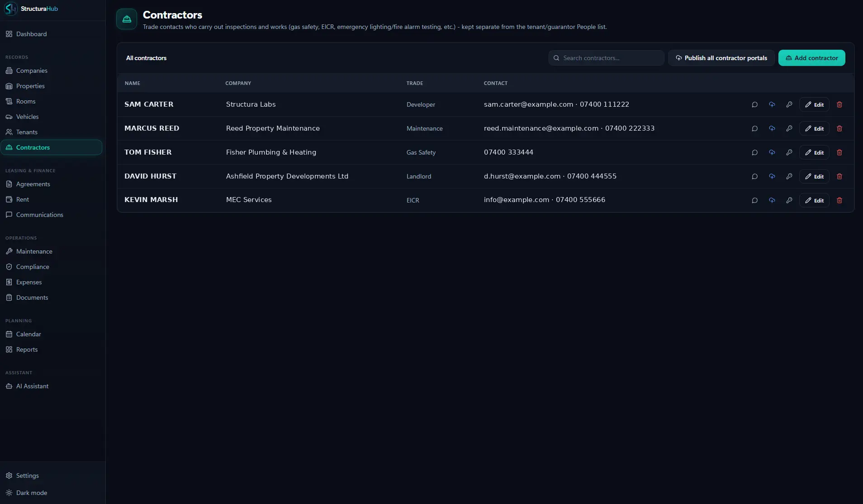863x504 pixels.
Task: Click key icon in Tom Fisher row
Action: point(789,152)
